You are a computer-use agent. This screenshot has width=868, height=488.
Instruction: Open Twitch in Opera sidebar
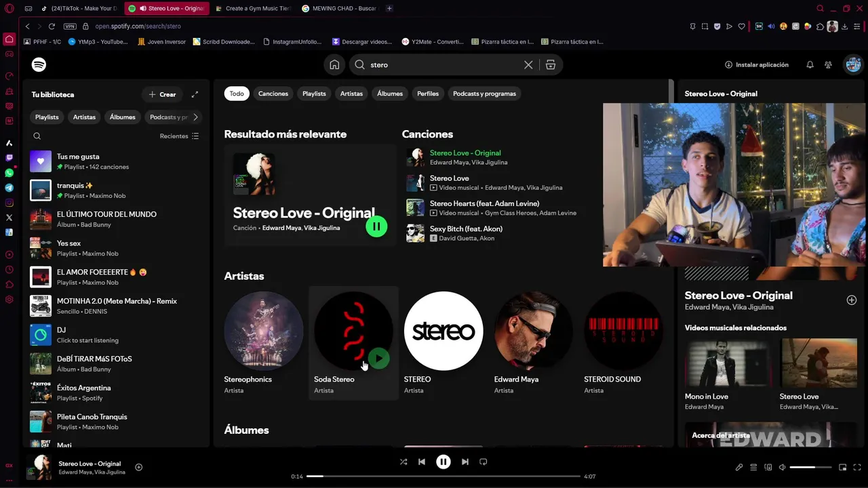[9, 158]
